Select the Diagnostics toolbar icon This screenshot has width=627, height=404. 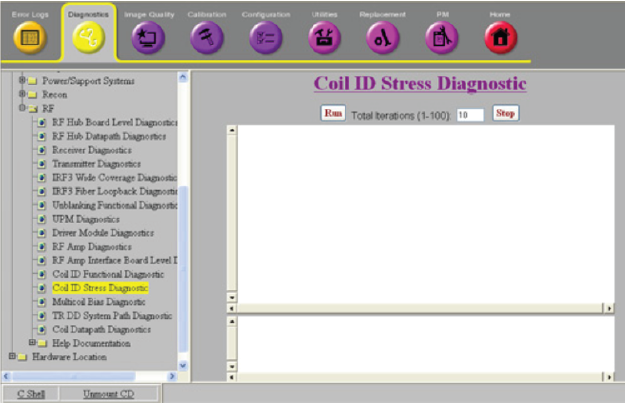90,39
